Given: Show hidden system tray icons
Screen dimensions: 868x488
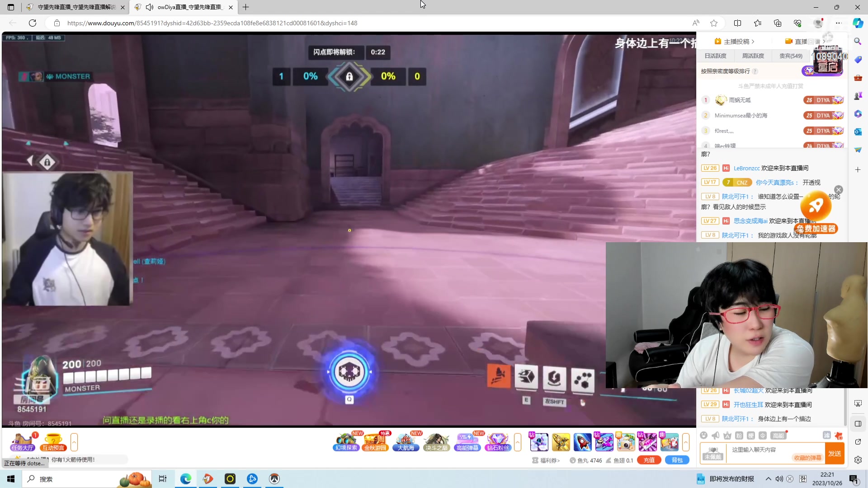Looking at the screenshot, I should click(768, 479).
